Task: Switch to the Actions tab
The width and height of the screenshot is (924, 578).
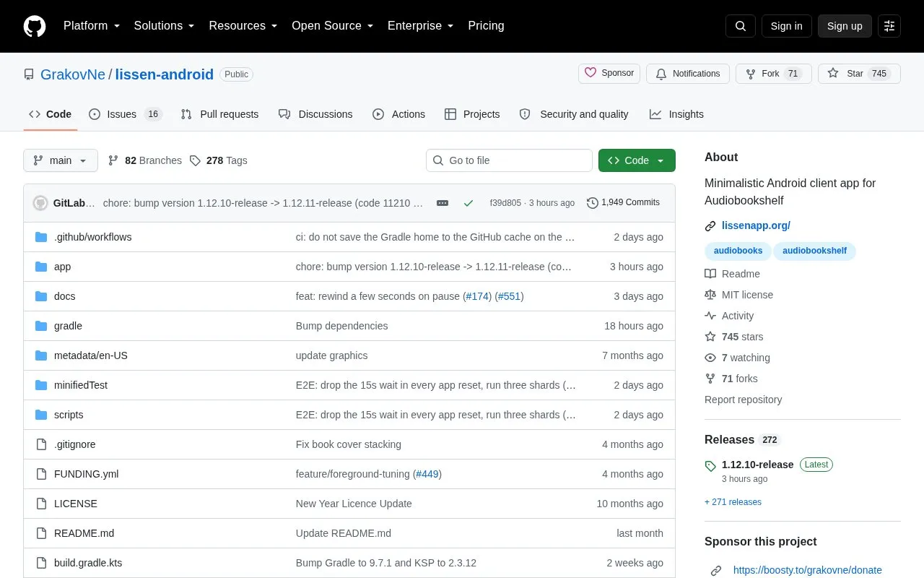Action: point(398,114)
